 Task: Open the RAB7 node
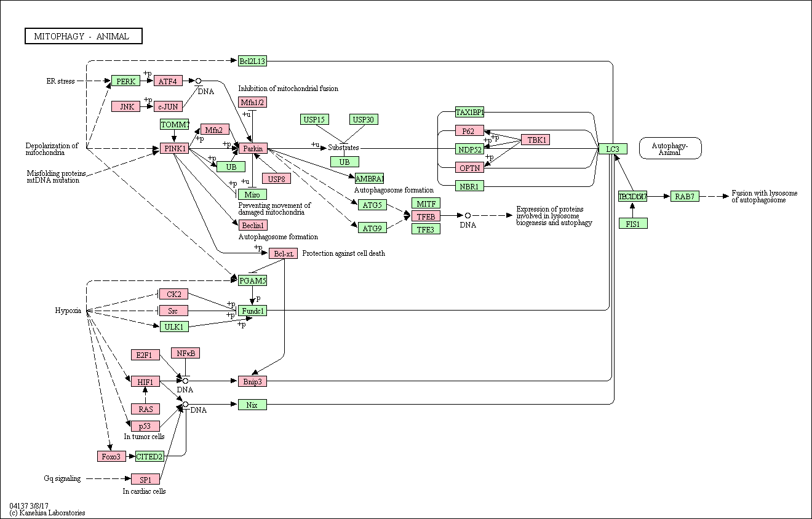(685, 196)
